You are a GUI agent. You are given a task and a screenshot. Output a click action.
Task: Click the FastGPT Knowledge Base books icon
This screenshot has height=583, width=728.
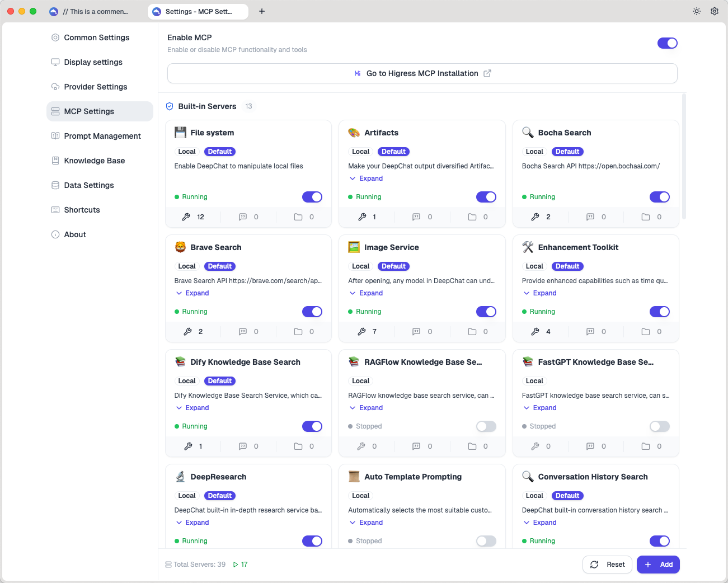point(528,362)
